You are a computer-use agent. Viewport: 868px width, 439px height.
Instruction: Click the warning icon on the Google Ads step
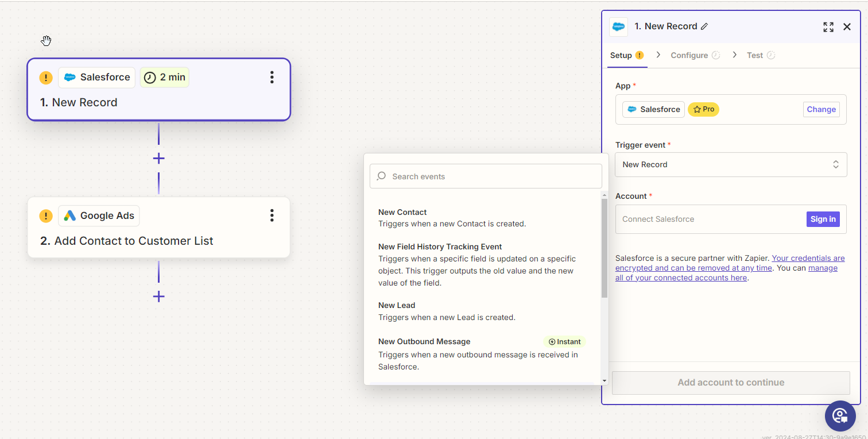point(46,216)
